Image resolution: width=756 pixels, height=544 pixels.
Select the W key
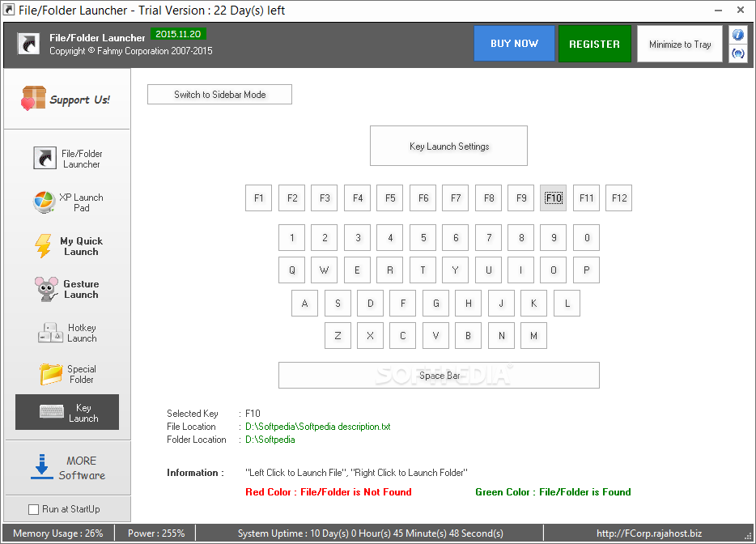[x=324, y=270]
